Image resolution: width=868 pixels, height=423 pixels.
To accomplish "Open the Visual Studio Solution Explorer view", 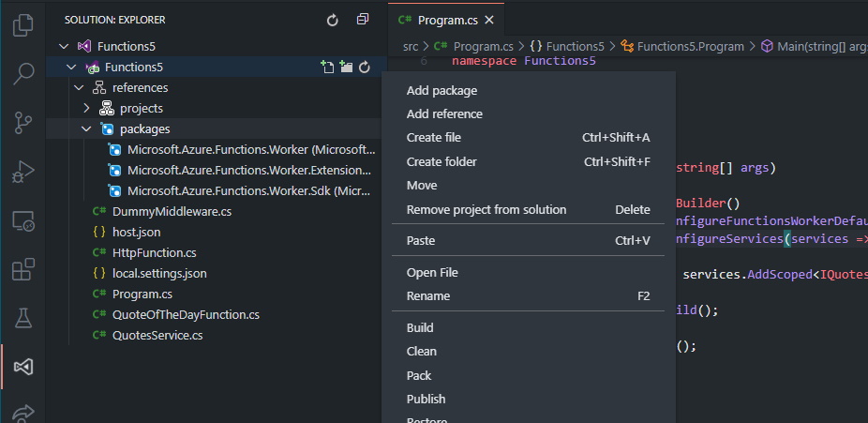I will click(x=22, y=367).
